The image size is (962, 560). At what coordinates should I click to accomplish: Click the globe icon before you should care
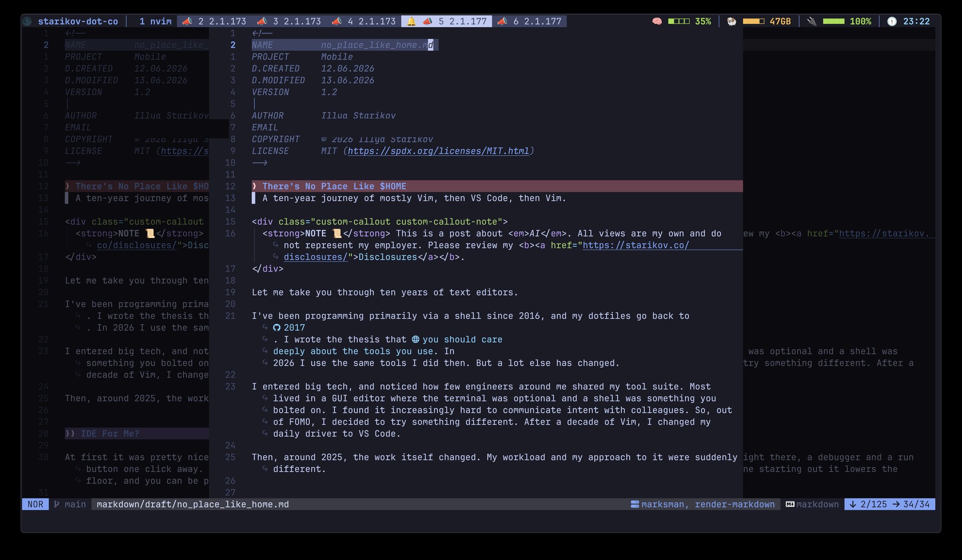tap(416, 339)
